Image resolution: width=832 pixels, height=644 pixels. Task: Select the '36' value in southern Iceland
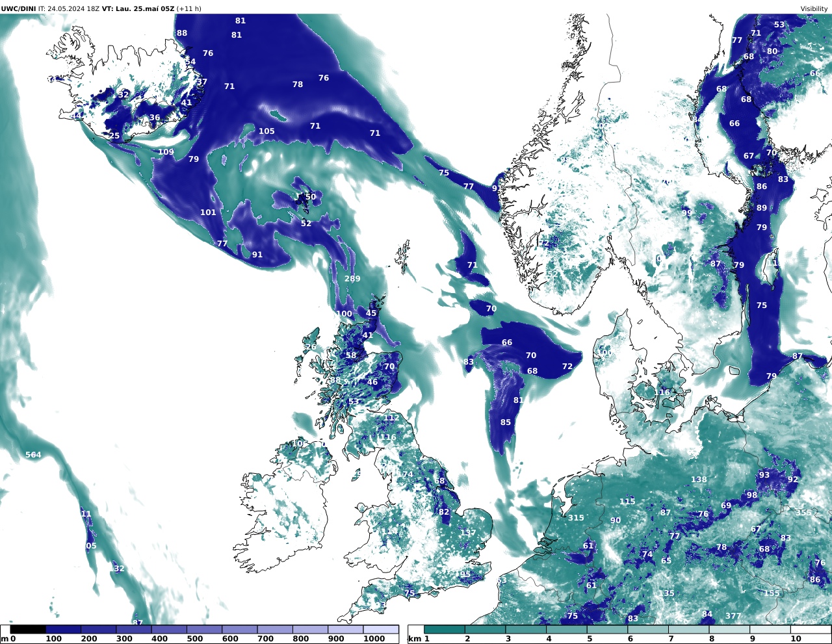(155, 118)
